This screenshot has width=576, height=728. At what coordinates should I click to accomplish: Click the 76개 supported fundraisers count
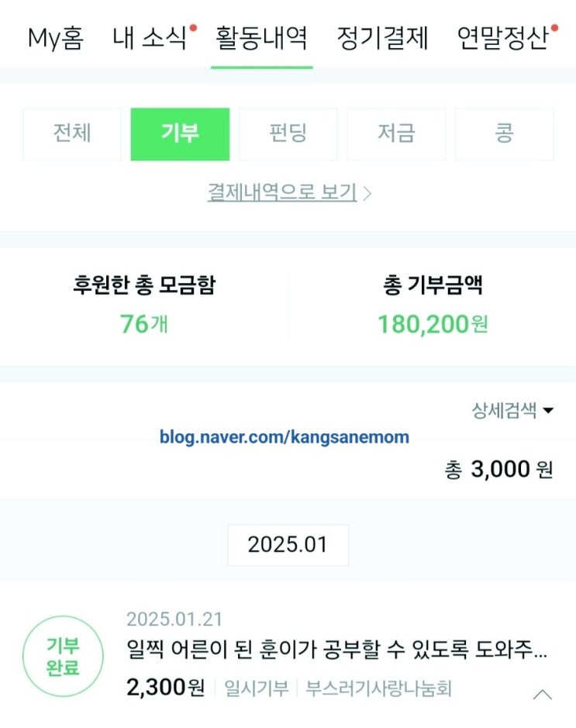point(144,324)
